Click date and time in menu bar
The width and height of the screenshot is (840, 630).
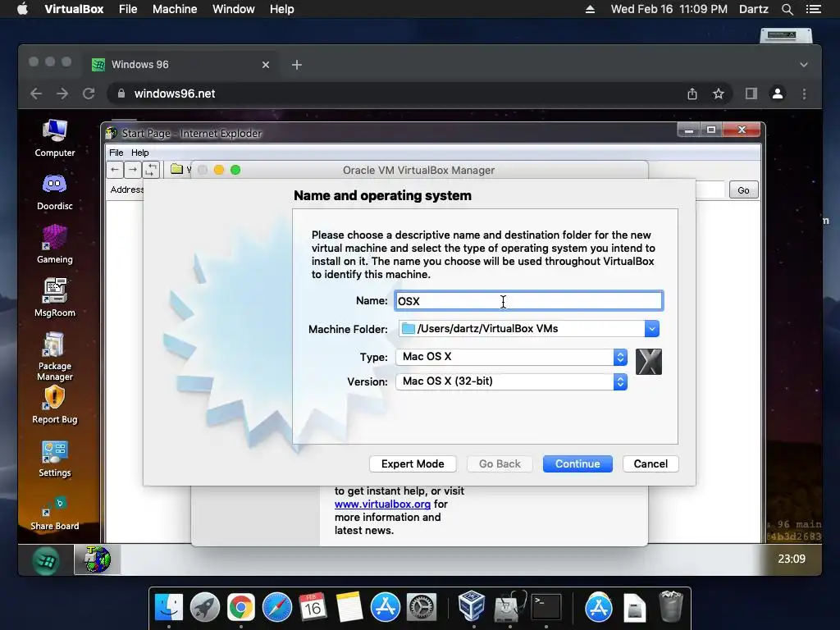669,9
